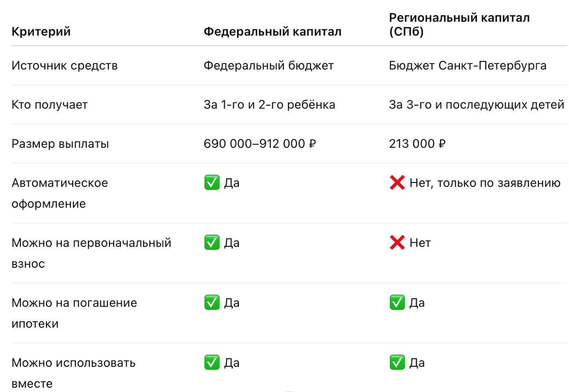Click the 690 000–912 000 ₽ amount
The height and width of the screenshot is (392, 569).
[x=260, y=144]
